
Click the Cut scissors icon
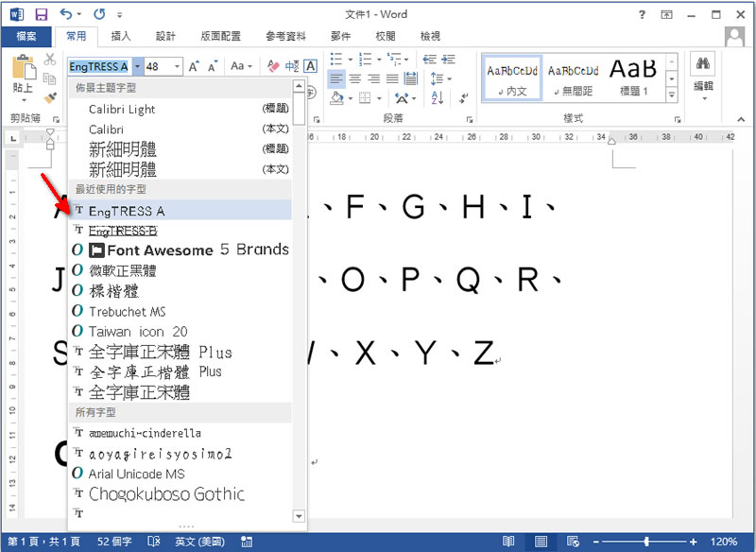click(50, 60)
